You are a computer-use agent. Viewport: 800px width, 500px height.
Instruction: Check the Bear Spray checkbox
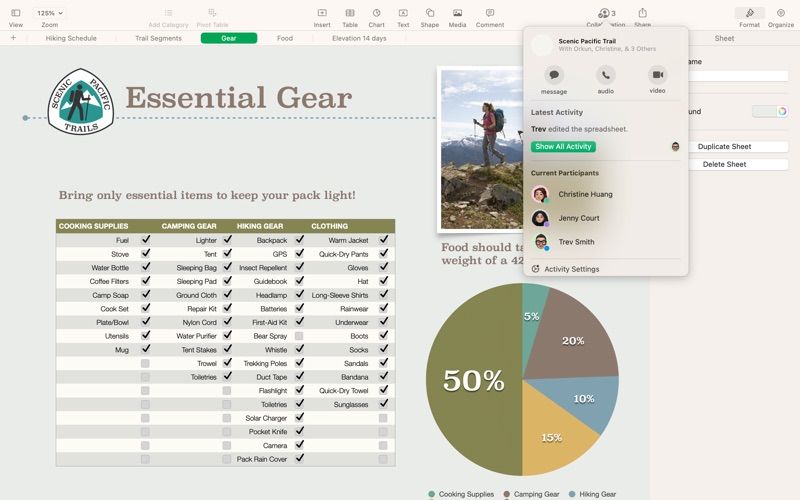point(299,336)
